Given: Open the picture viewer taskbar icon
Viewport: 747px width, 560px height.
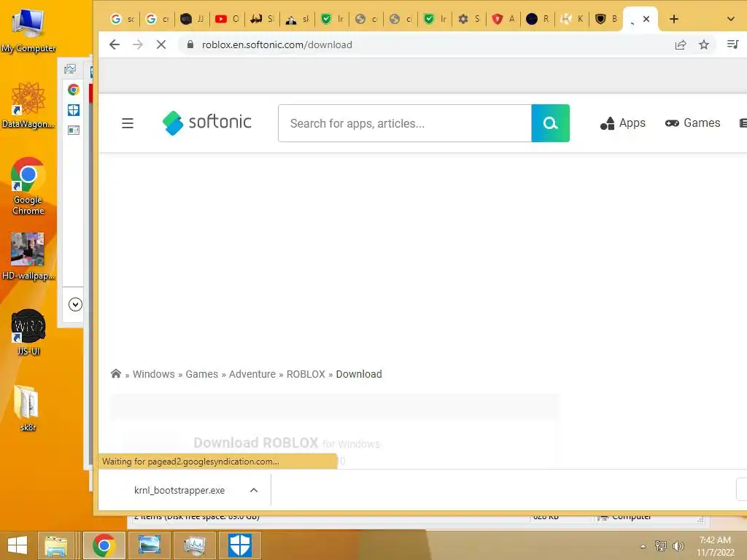Looking at the screenshot, I should click(x=149, y=545).
